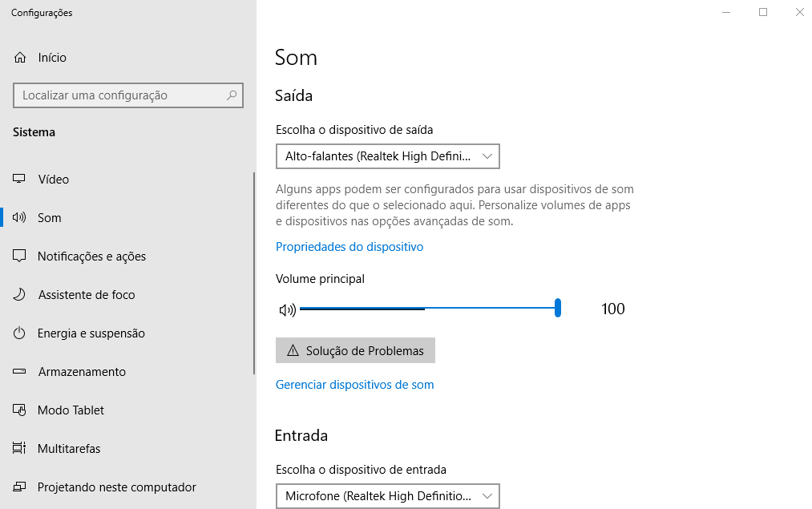Viewport: 812px width, 509px height.
Task: Click the Notificações e ações icon
Action: (x=20, y=257)
